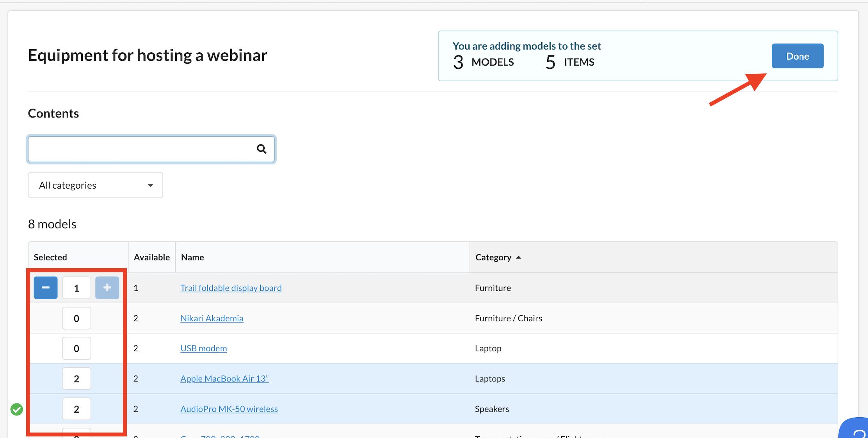868x438 pixels.
Task: Open the Nikari Akademia link
Action: (x=212, y=318)
